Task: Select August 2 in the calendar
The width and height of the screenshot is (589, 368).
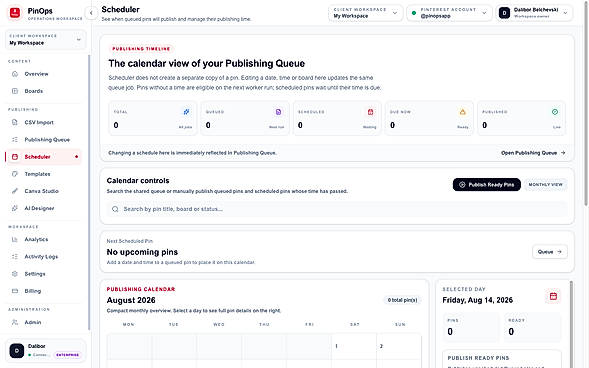Action: [399, 346]
